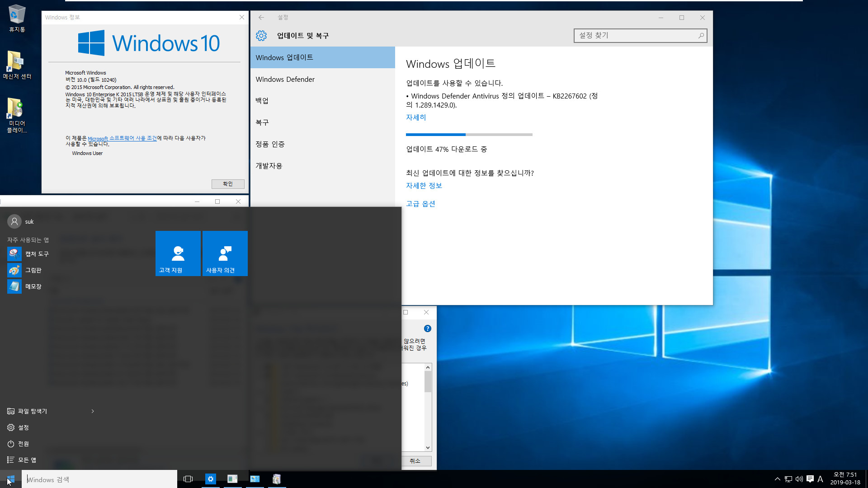Switch to Settings app on the taskbar
This screenshot has height=488, width=868.
click(x=211, y=479)
